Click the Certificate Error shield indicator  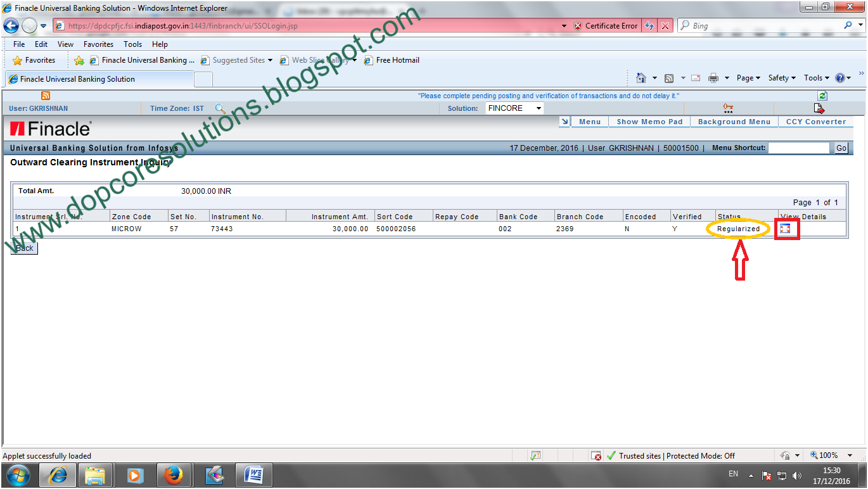pos(606,26)
